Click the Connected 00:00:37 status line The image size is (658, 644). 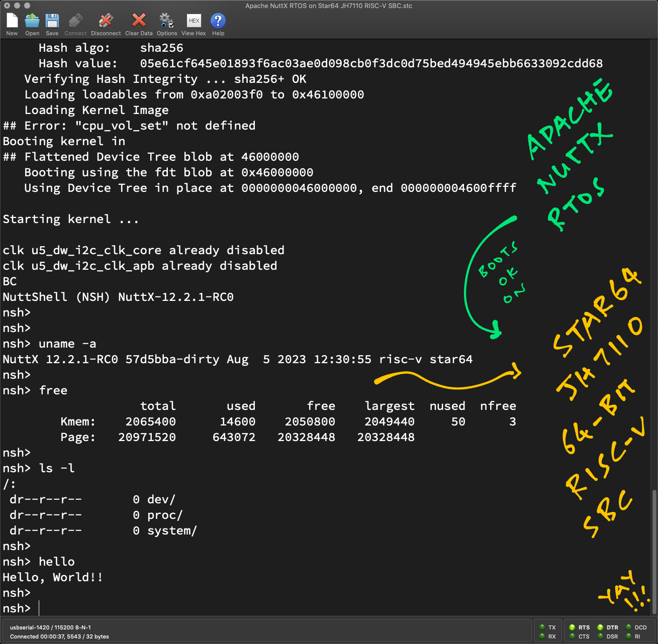click(59, 636)
